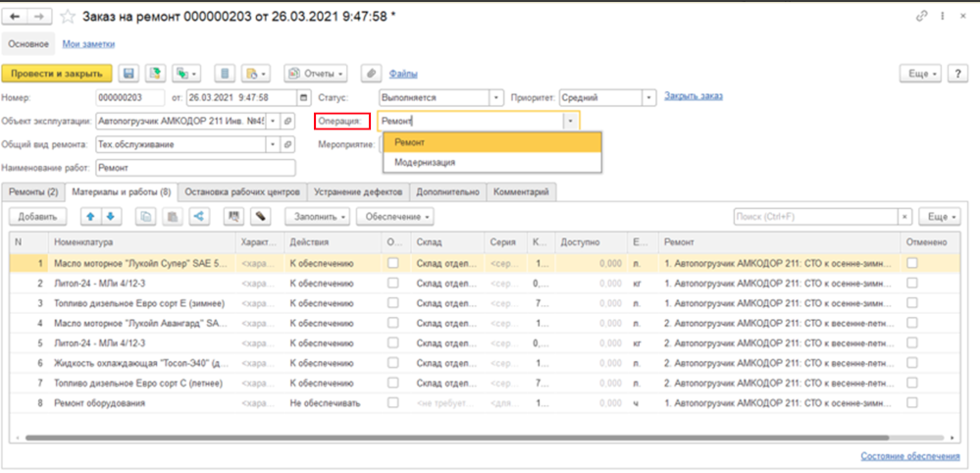Screen dimensions: 980x473
Task: Move the row down with blue arrow
Action: pos(111,216)
